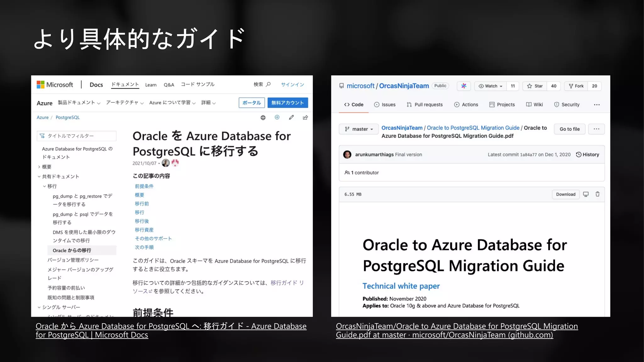Open the Microsoft Docs caption link under the left screenshot

(171, 331)
